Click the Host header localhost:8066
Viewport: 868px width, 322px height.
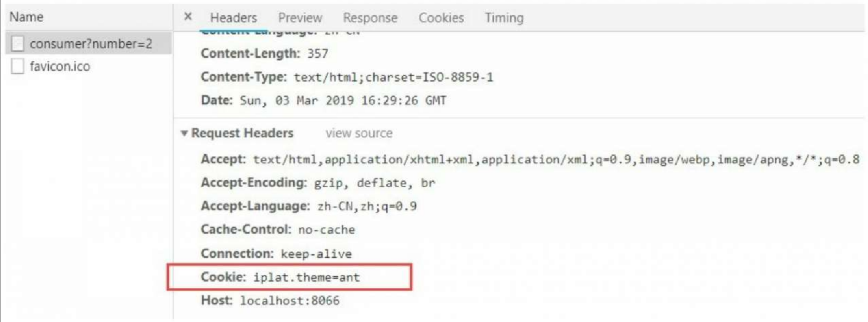270,300
